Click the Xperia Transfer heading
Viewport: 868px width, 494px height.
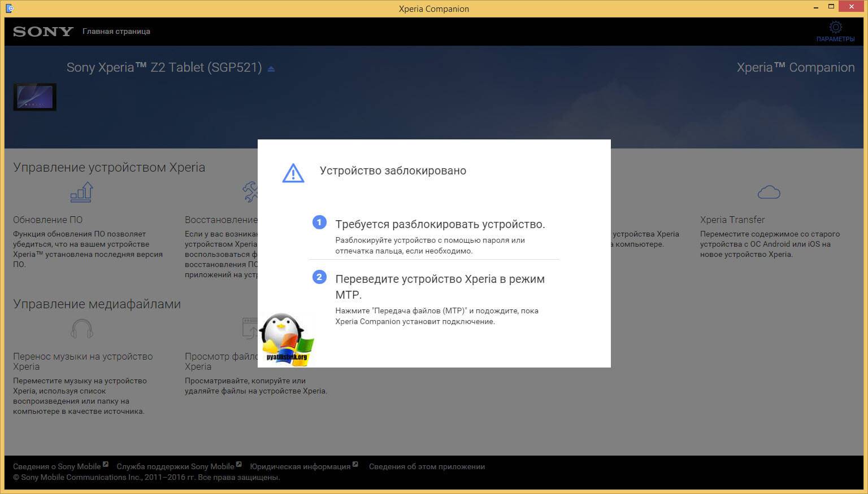pyautogui.click(x=732, y=220)
